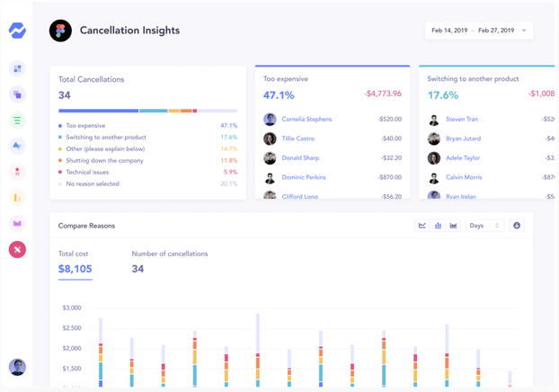This screenshot has width=559, height=392.
Task: Open the date range dropdown Feb 14 – Feb 27
Action: click(x=479, y=31)
